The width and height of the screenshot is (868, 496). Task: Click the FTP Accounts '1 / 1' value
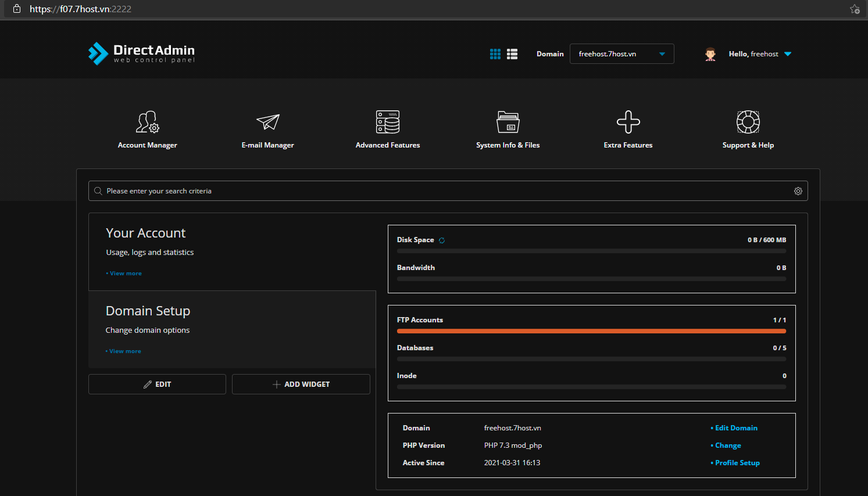point(780,320)
